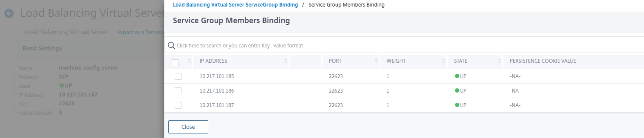The image size is (644, 138).
Task: Click the Close button
Action: (188, 127)
